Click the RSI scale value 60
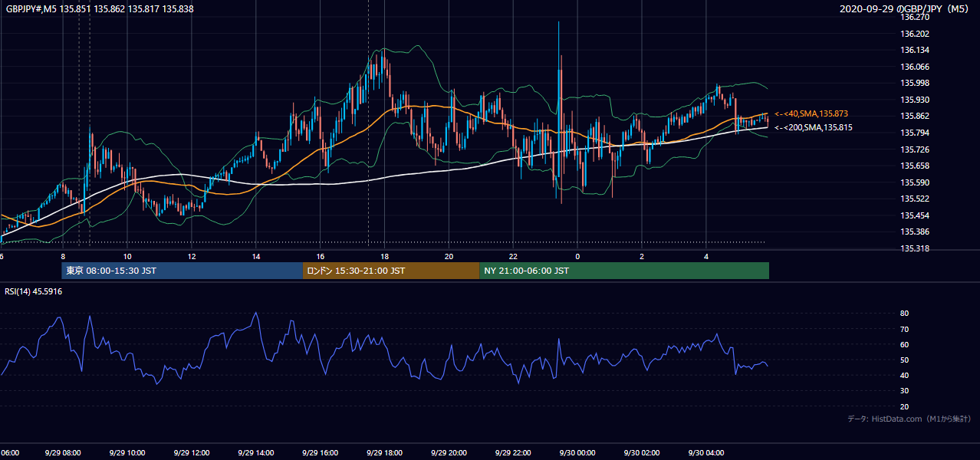980x460 pixels. (905, 344)
